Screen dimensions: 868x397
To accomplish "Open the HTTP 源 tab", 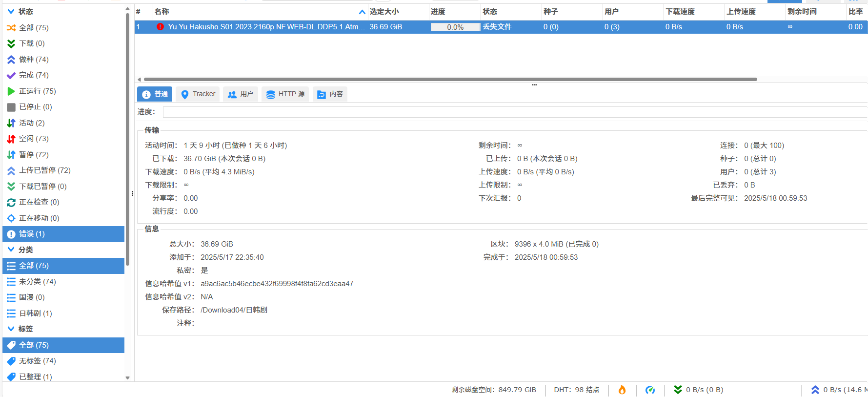I will [x=285, y=94].
